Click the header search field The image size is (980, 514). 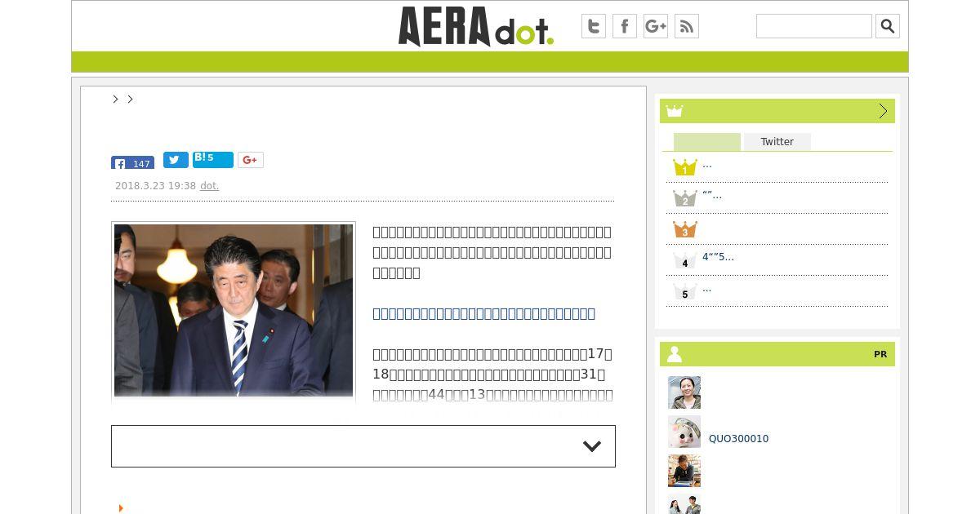click(814, 26)
